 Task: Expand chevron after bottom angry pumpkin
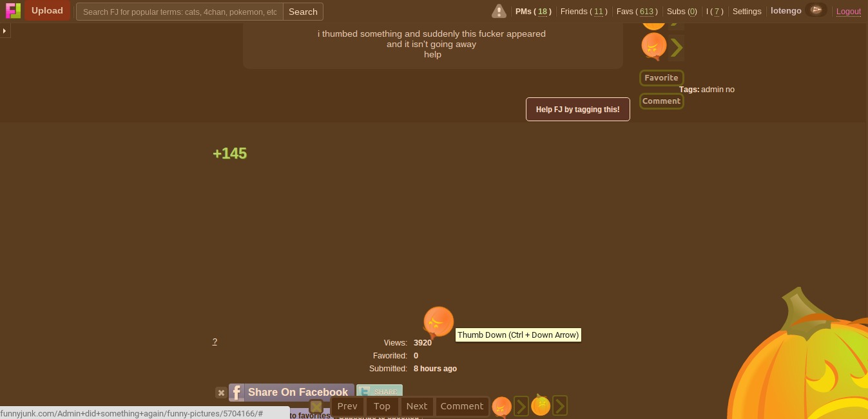point(521,406)
